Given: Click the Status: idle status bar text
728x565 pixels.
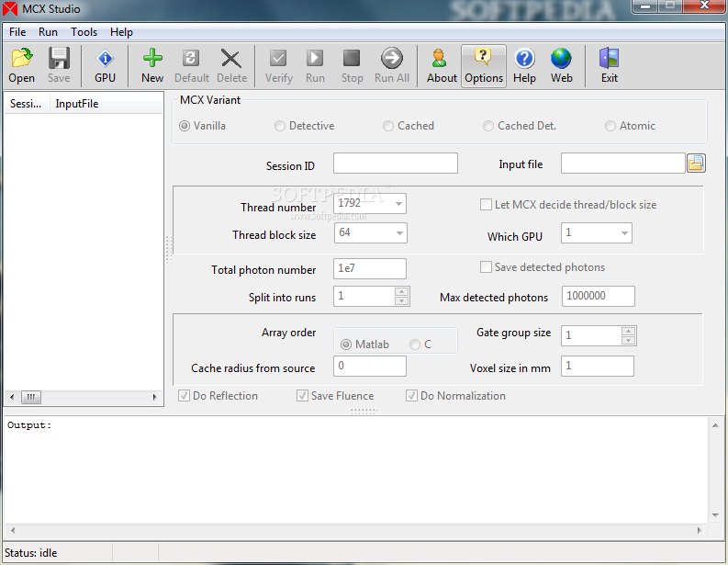Looking at the screenshot, I should 30,553.
